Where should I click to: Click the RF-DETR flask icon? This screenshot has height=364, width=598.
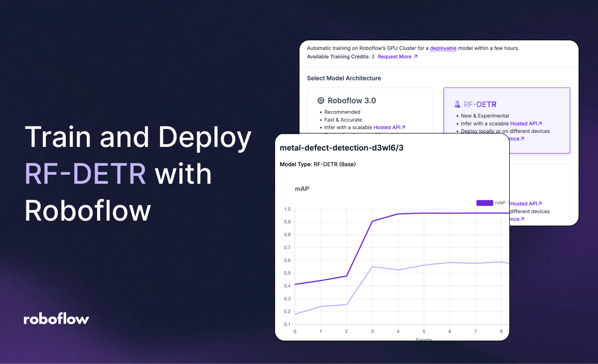(456, 104)
